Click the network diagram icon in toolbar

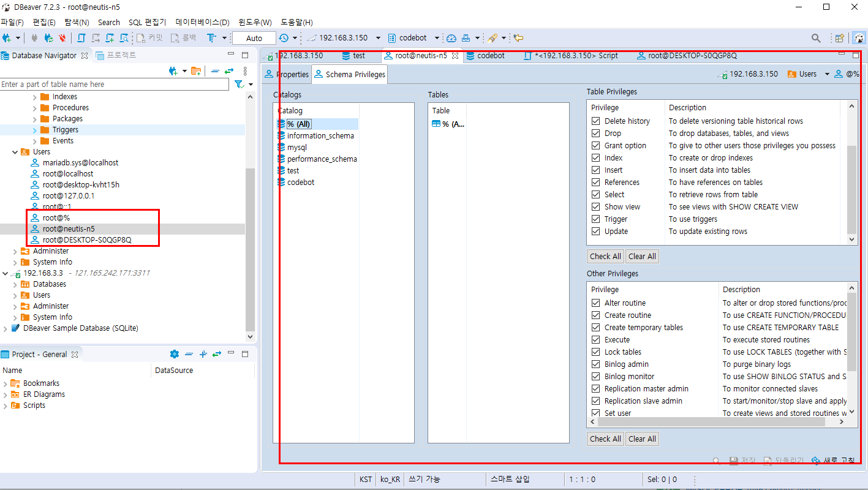(466, 38)
